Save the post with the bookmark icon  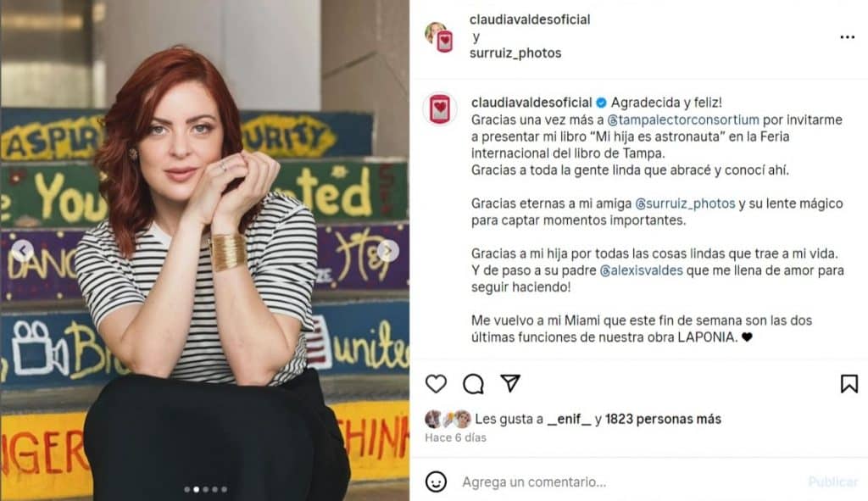[849, 384]
